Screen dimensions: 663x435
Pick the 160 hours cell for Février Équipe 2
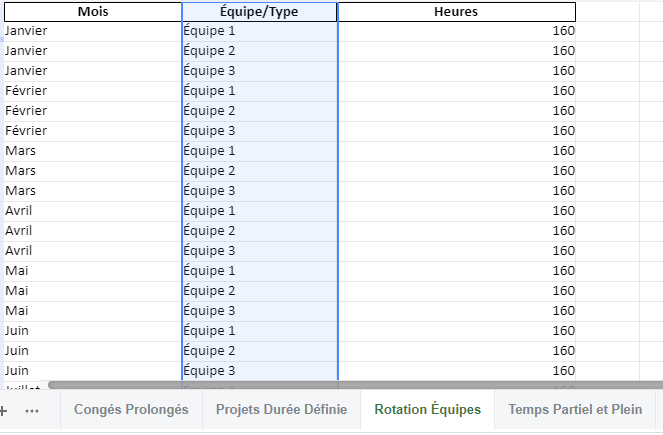[x=457, y=111]
